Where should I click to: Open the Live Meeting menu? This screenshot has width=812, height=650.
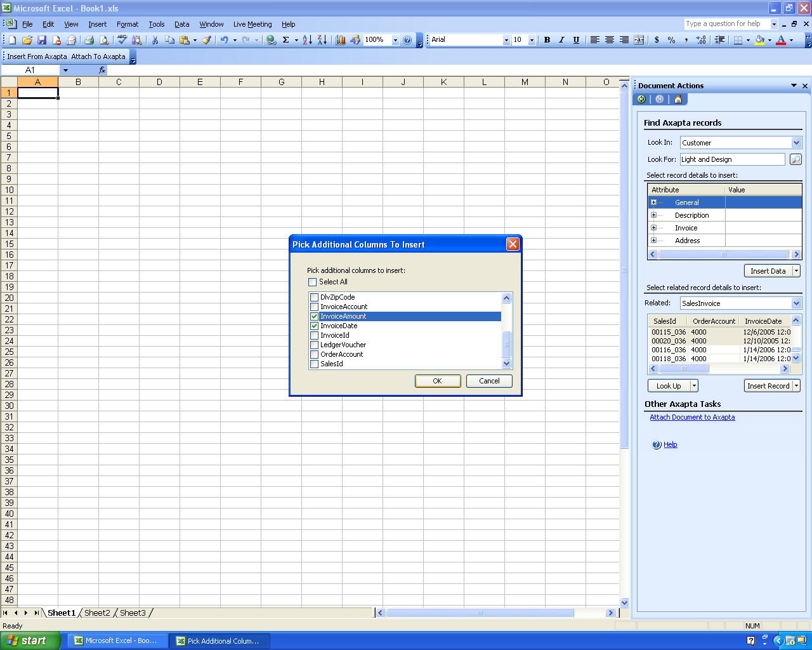pos(252,24)
